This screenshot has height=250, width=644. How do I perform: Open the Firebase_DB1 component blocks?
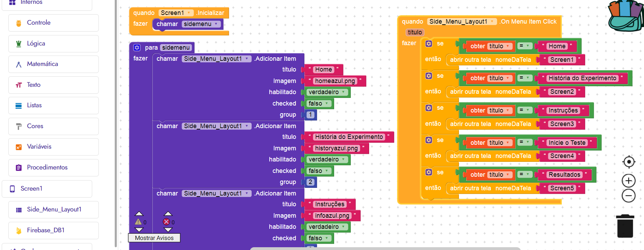coord(46,230)
